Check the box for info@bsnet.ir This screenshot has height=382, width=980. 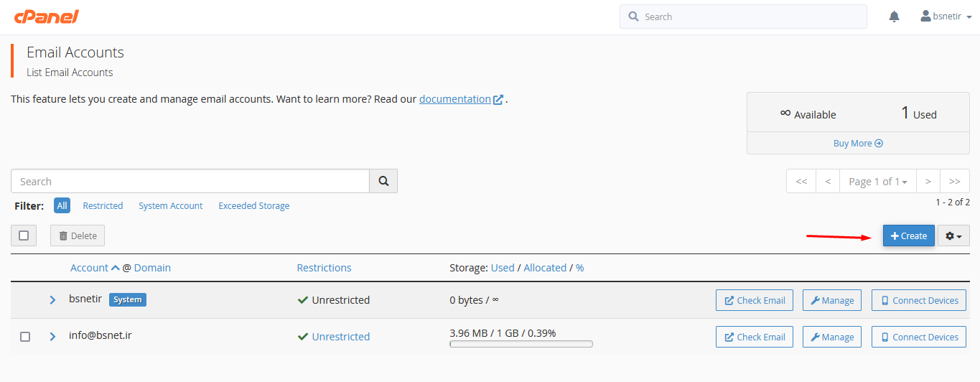pyautogui.click(x=25, y=337)
